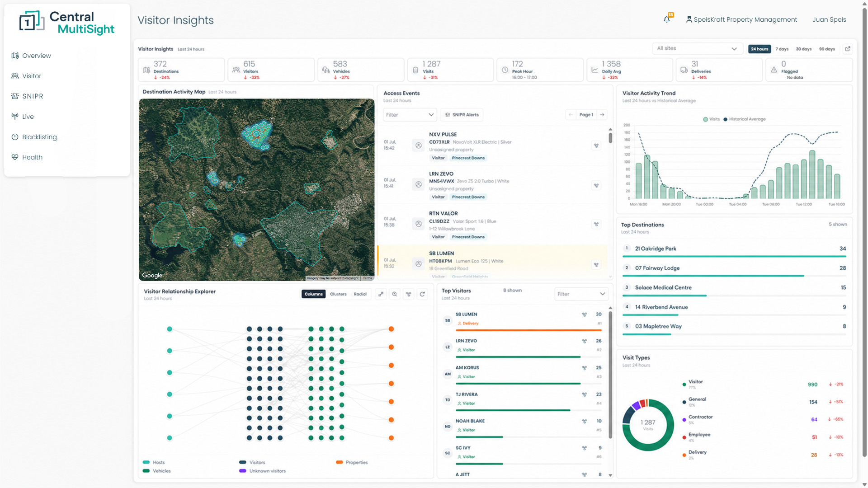This screenshot has width=868, height=488.
Task: Toggle Properties legend in Relationship Explorer
Action: pyautogui.click(x=352, y=462)
